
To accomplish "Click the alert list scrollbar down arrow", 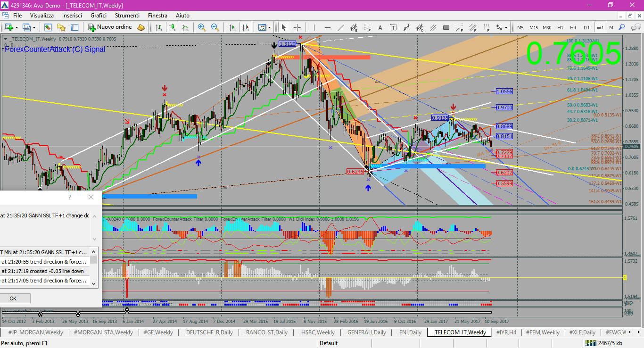I will [x=94, y=283].
